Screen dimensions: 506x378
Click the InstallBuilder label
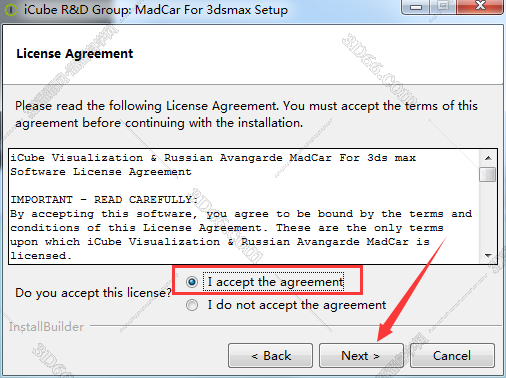(46, 327)
